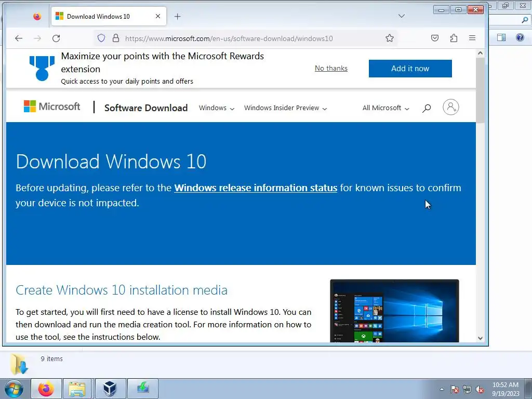Open the tracking protection shield icon
The image size is (532, 399).
(101, 38)
